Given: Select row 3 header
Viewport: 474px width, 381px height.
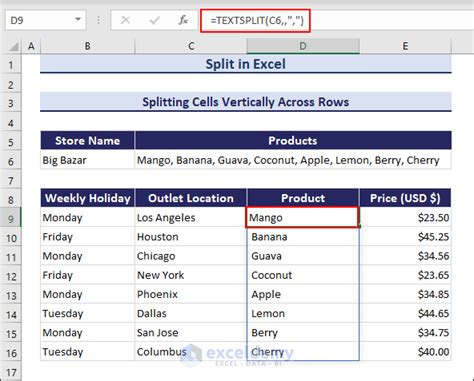Looking at the screenshot, I should 11,103.
